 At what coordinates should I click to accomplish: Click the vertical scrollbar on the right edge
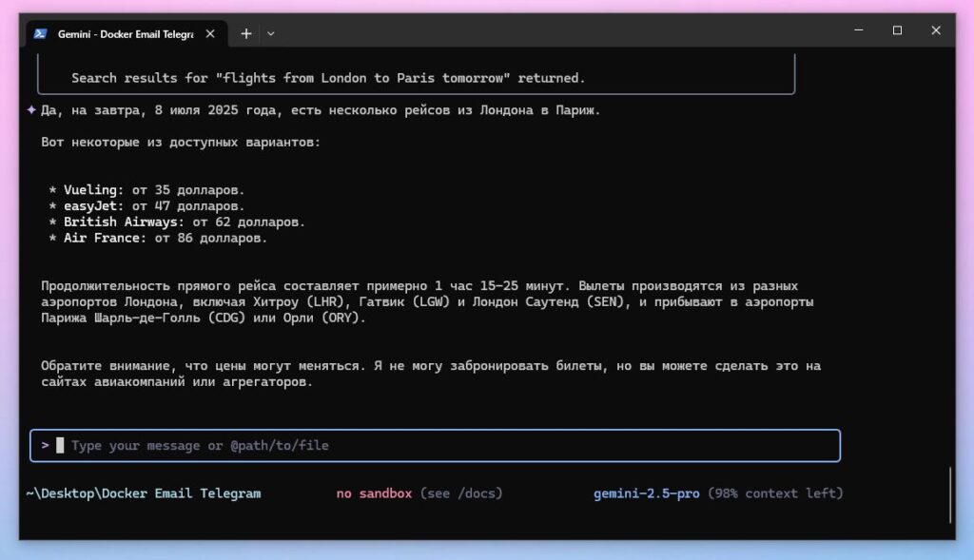click(x=950, y=494)
